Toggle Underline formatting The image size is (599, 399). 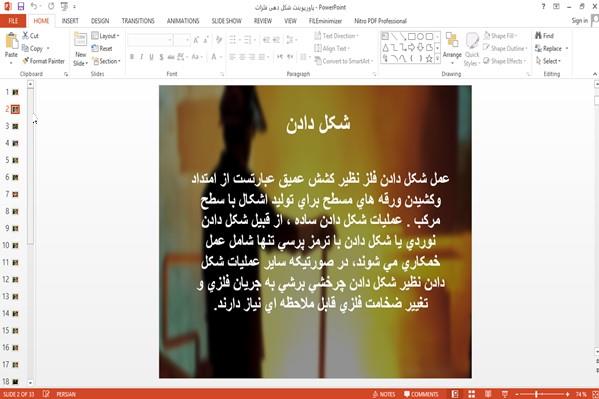click(x=152, y=57)
